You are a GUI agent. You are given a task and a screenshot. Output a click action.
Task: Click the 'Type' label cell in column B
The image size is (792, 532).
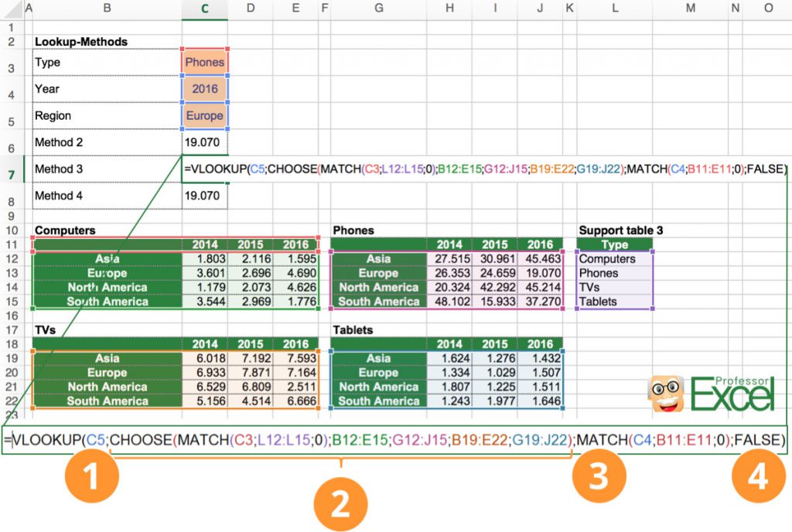click(x=107, y=62)
